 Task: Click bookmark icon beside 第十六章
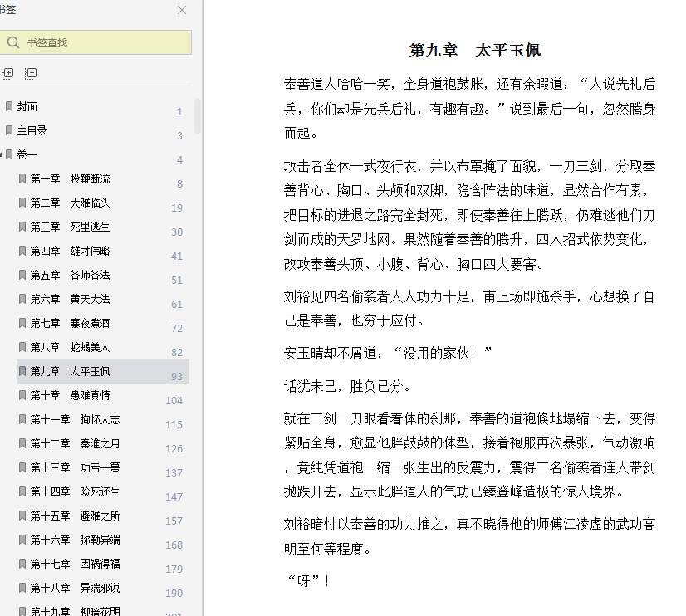click(x=22, y=540)
